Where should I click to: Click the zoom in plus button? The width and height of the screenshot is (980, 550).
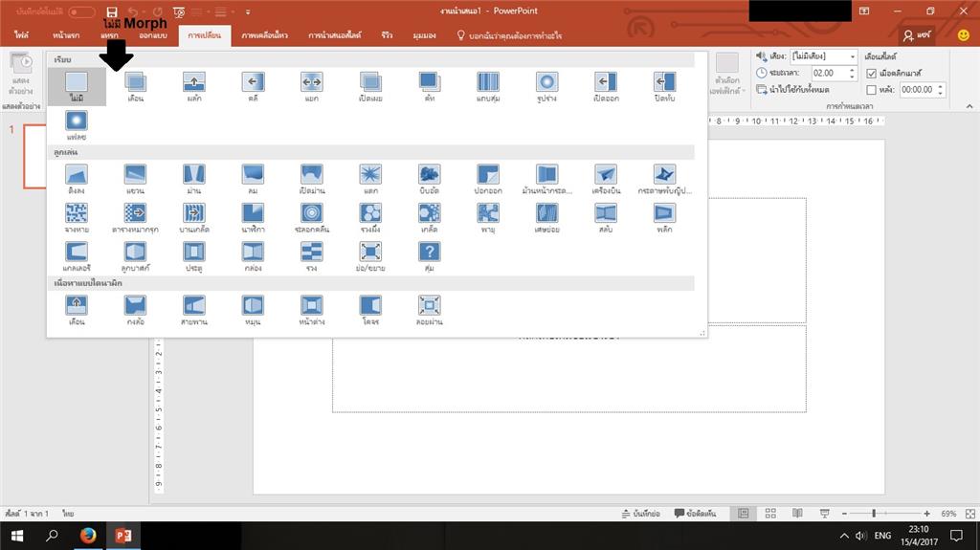point(926,513)
